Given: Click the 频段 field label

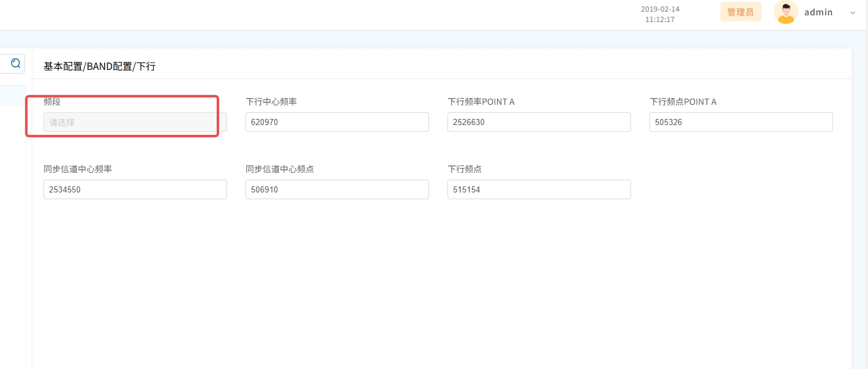Looking at the screenshot, I should click(x=52, y=102).
